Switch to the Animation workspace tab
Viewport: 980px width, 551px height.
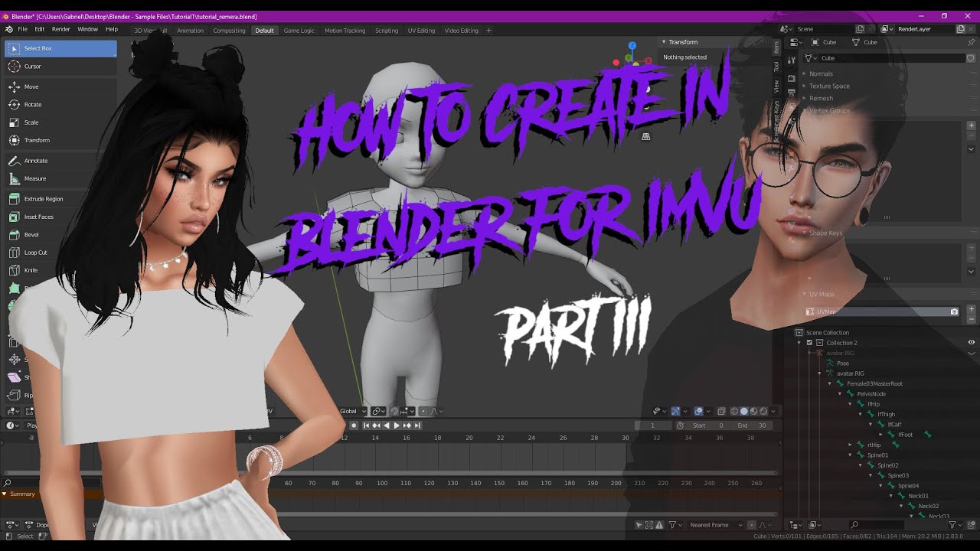coord(191,31)
